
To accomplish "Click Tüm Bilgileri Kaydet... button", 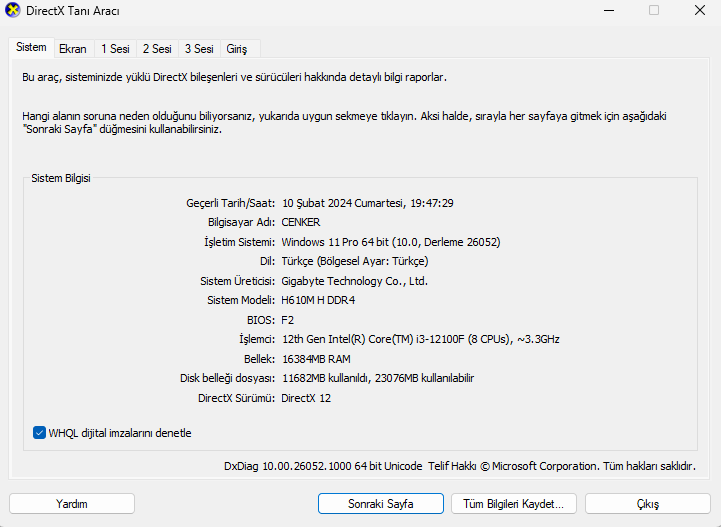I will pos(514,504).
